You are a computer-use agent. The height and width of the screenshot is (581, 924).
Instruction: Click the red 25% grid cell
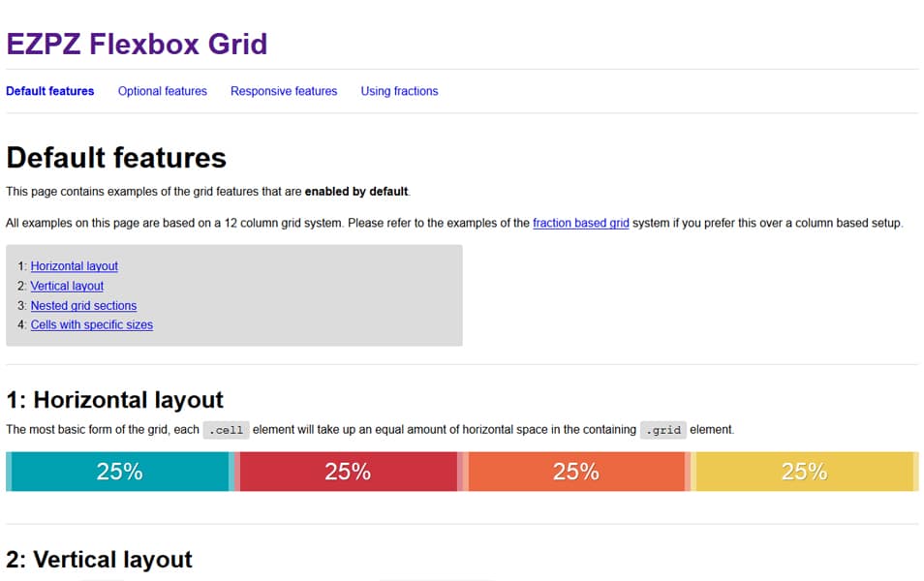pos(349,472)
